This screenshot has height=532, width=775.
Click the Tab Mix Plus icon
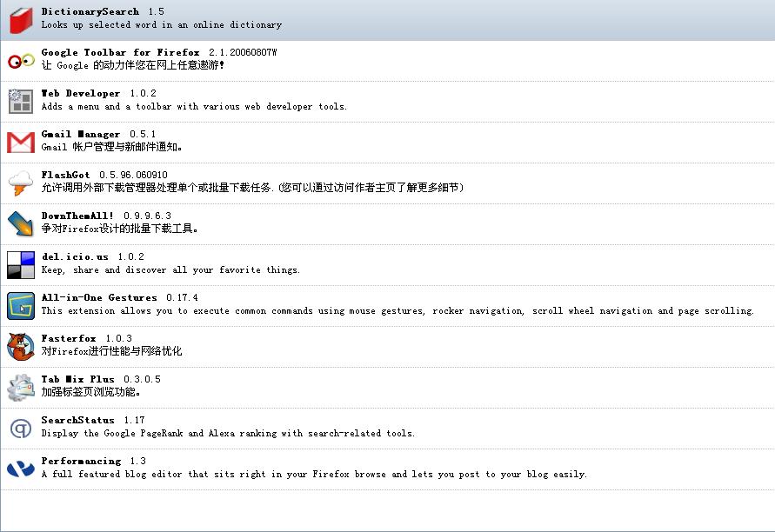point(21,388)
